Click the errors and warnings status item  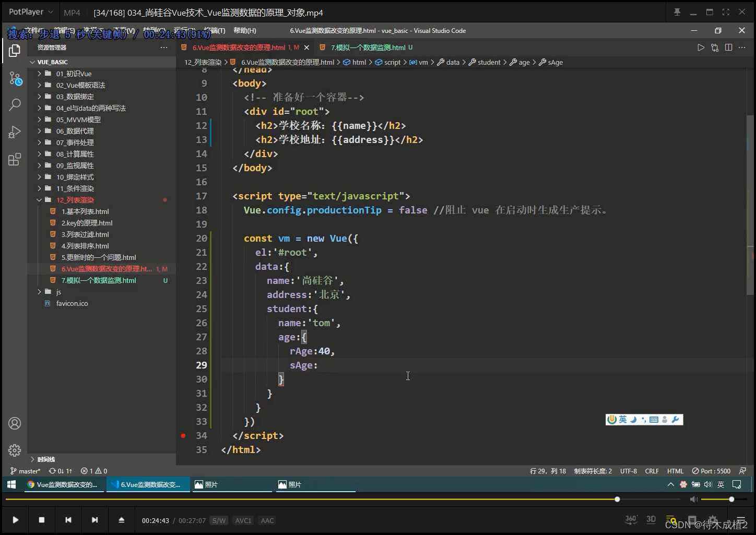click(x=95, y=471)
